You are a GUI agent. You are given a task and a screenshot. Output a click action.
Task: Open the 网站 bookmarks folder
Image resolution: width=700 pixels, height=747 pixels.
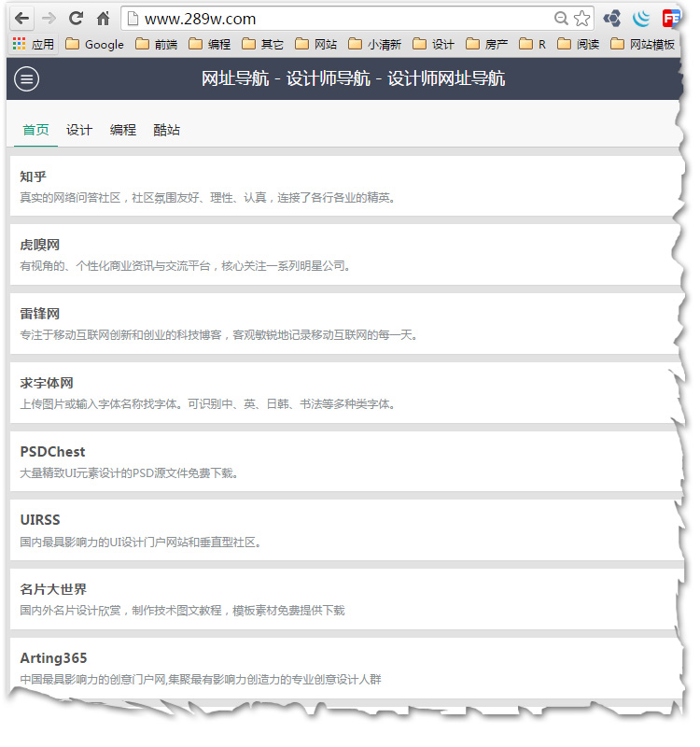[316, 44]
